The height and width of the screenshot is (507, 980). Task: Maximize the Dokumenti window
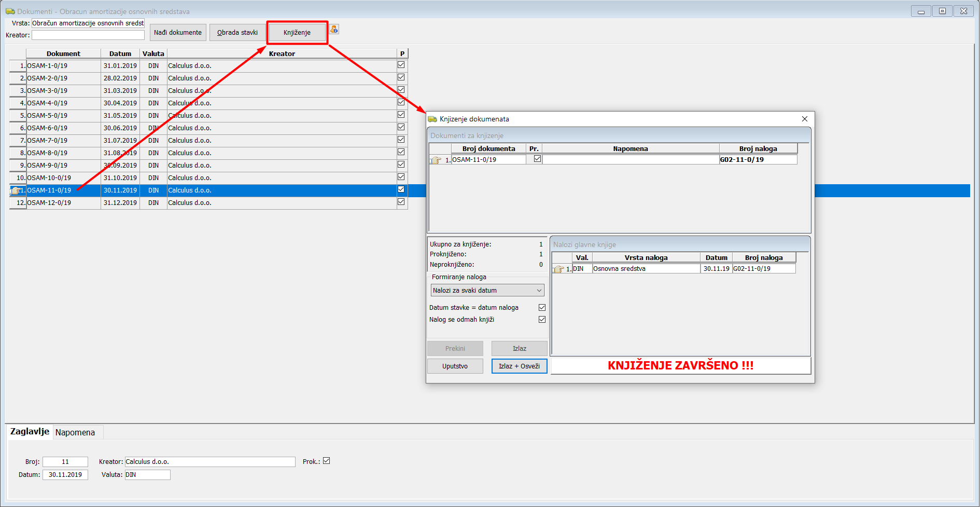(942, 11)
